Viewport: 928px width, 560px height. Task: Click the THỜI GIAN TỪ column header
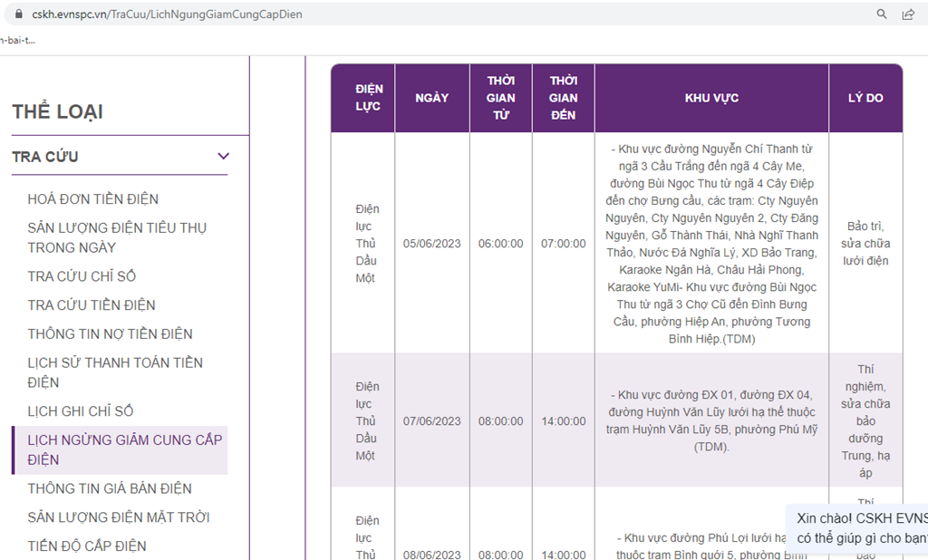point(500,98)
